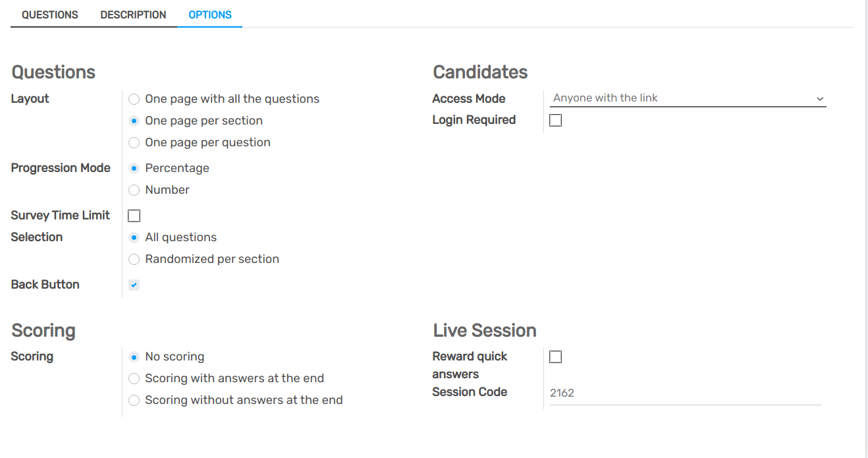
Task: Select "Scoring without answers at the end"
Action: click(134, 400)
